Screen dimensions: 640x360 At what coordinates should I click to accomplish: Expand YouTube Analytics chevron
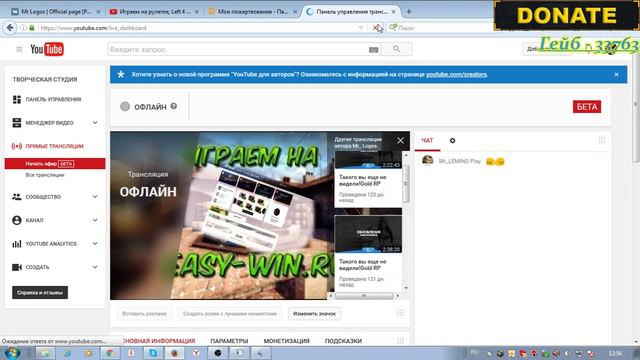pyautogui.click(x=95, y=244)
